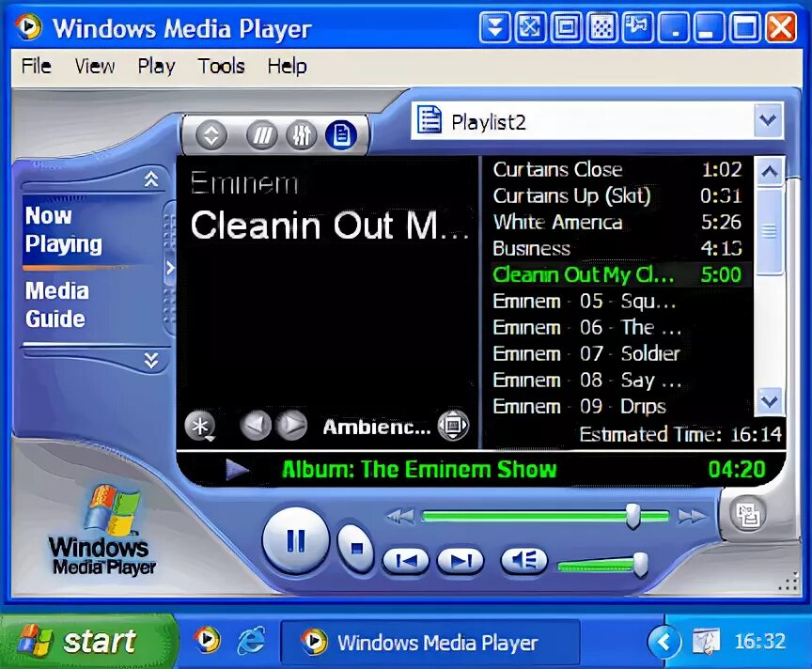Click the fast forward arrows beside seek bar

coord(692,516)
